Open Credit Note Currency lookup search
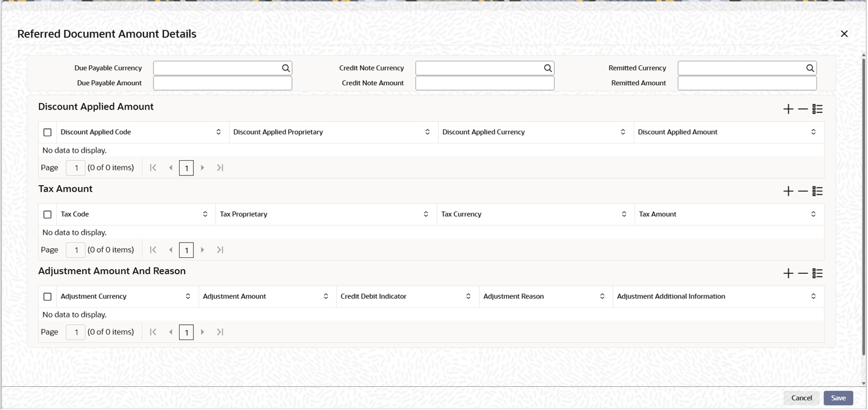 pos(548,68)
